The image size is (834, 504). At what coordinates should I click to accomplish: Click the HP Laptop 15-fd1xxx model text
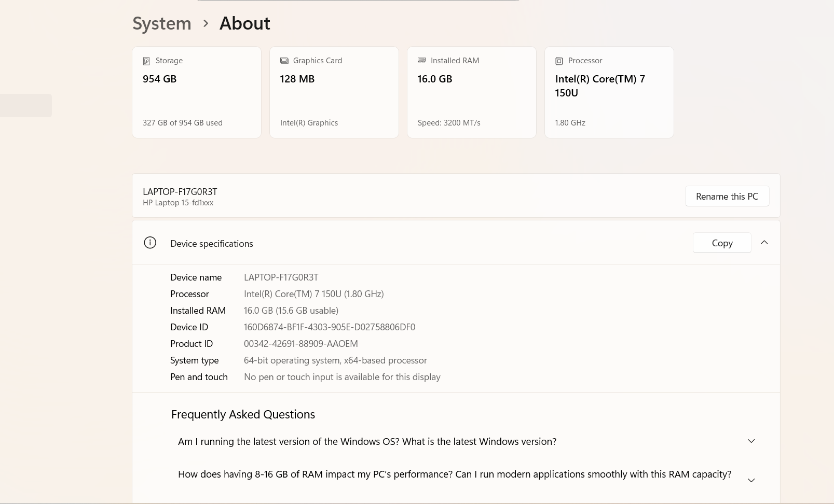coord(178,203)
